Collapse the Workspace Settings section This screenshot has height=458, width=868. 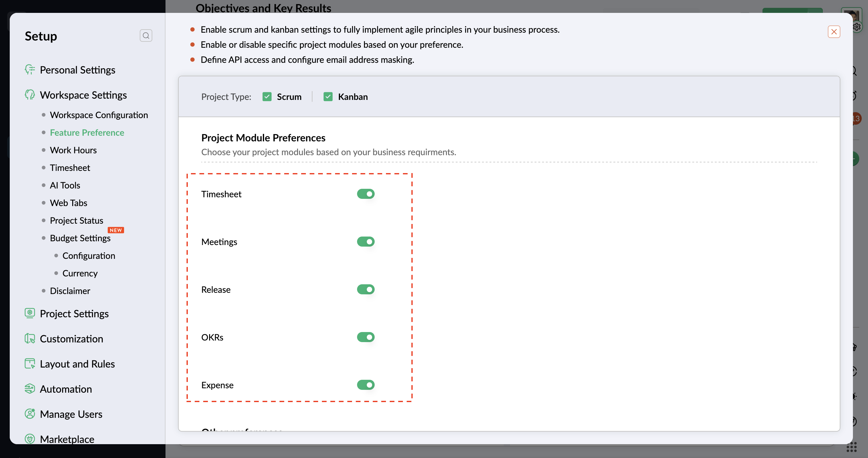click(83, 95)
